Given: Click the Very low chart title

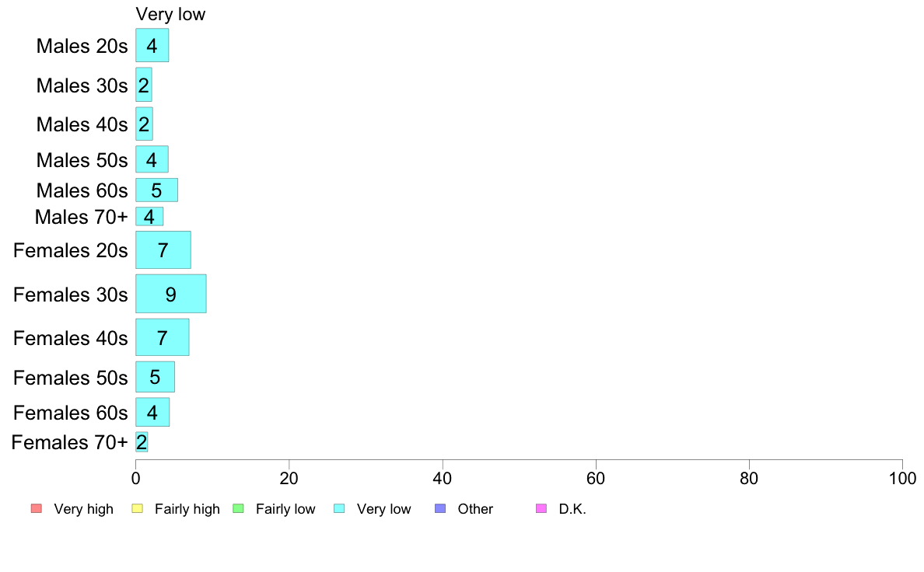Looking at the screenshot, I should (170, 14).
